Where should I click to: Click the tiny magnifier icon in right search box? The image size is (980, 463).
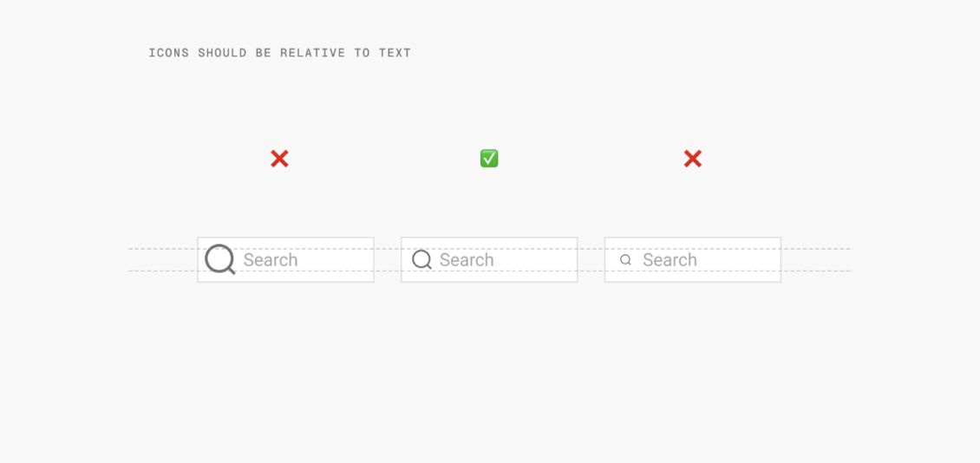[625, 259]
